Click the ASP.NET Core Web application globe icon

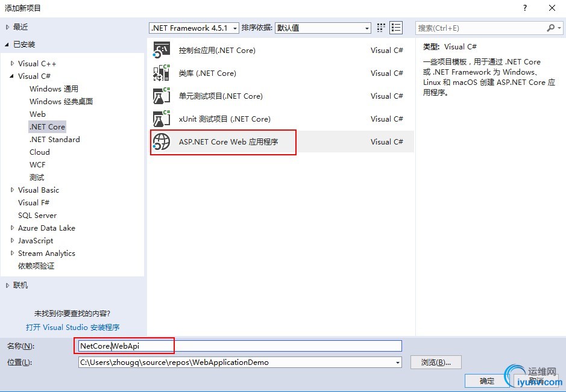pos(162,142)
